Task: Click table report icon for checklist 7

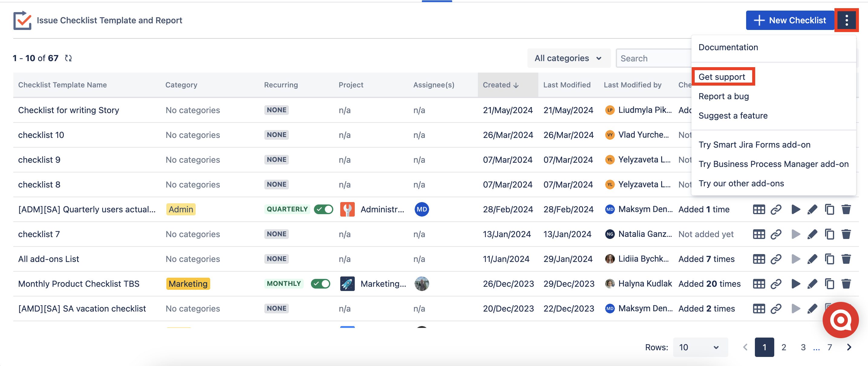Action: point(759,234)
